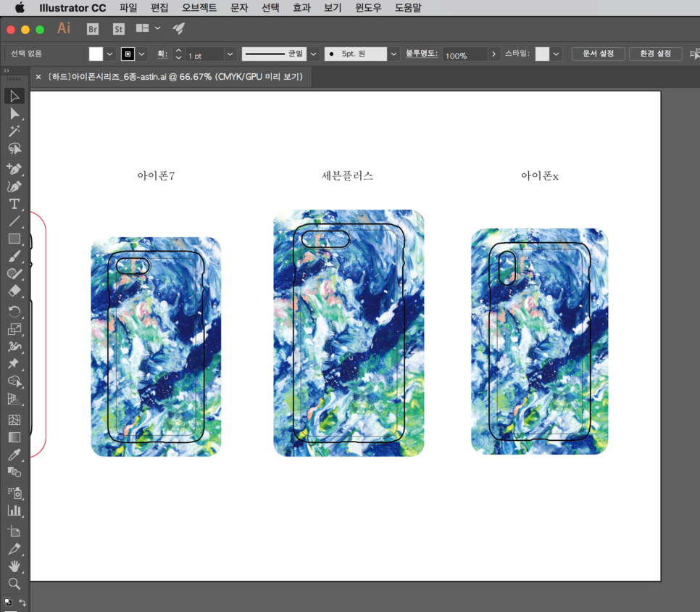Pick the Eyedropper tool
This screenshot has width=700, height=612.
pos(14,455)
